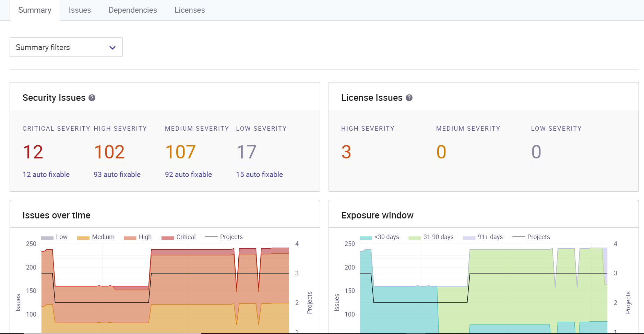
Task: Select the Summary tab
Action: pos(35,10)
